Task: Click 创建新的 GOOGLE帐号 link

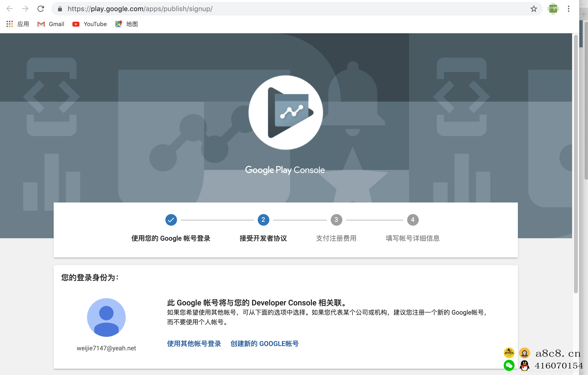Action: pyautogui.click(x=265, y=344)
